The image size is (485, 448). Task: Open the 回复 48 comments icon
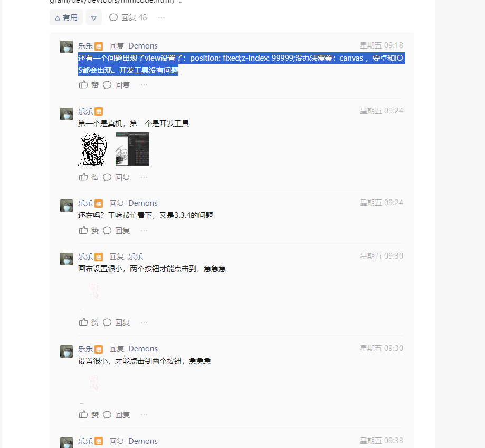128,17
